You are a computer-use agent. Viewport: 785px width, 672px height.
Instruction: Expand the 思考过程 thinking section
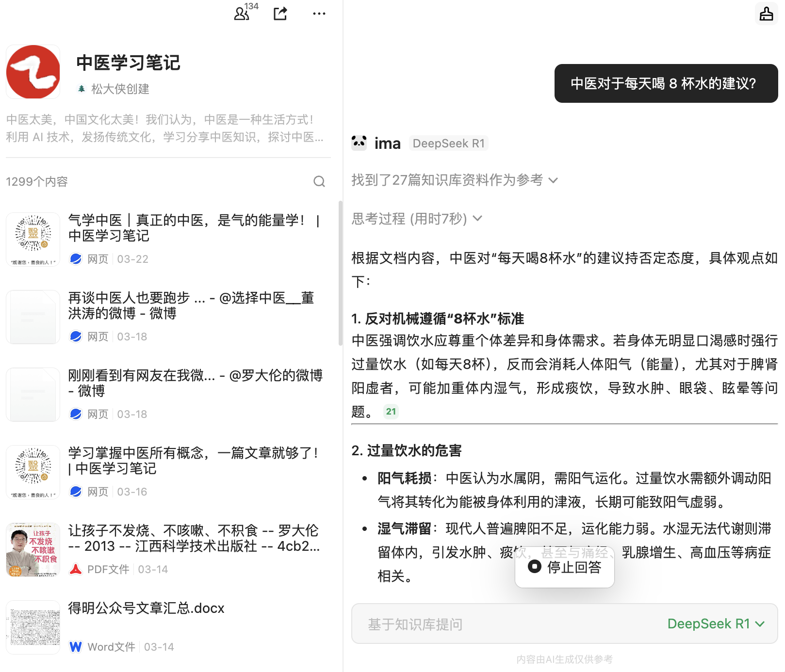click(417, 219)
